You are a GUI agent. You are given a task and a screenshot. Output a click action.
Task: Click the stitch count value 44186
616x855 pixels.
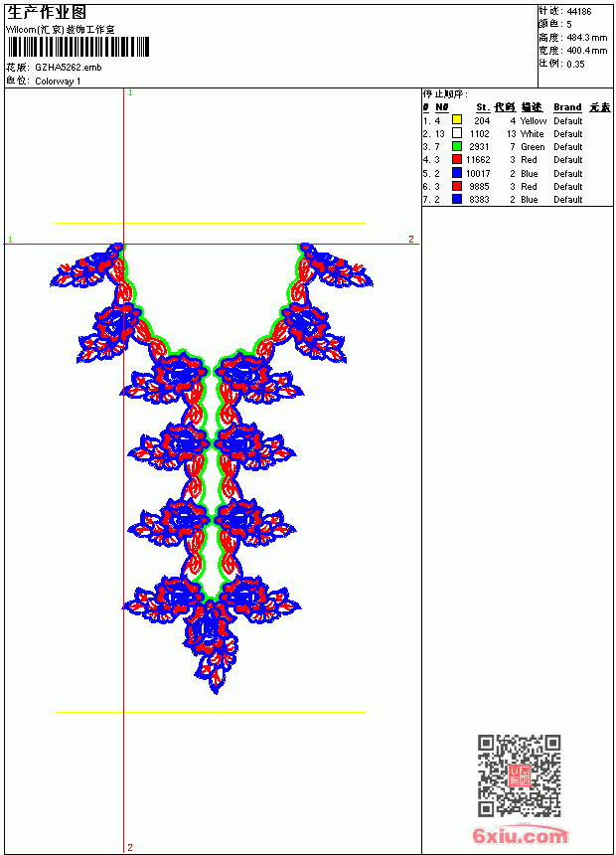point(579,11)
